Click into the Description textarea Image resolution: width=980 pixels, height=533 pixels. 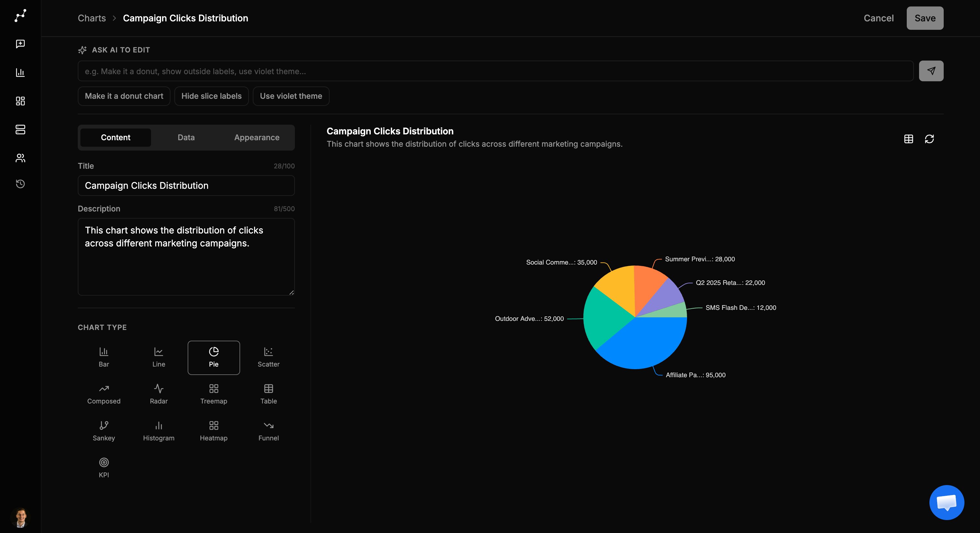[x=186, y=256]
